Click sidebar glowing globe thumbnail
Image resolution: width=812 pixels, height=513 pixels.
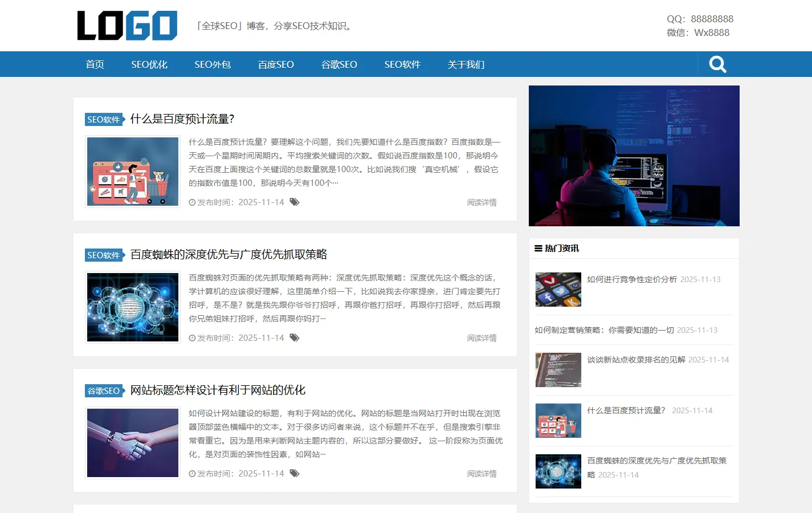click(558, 471)
